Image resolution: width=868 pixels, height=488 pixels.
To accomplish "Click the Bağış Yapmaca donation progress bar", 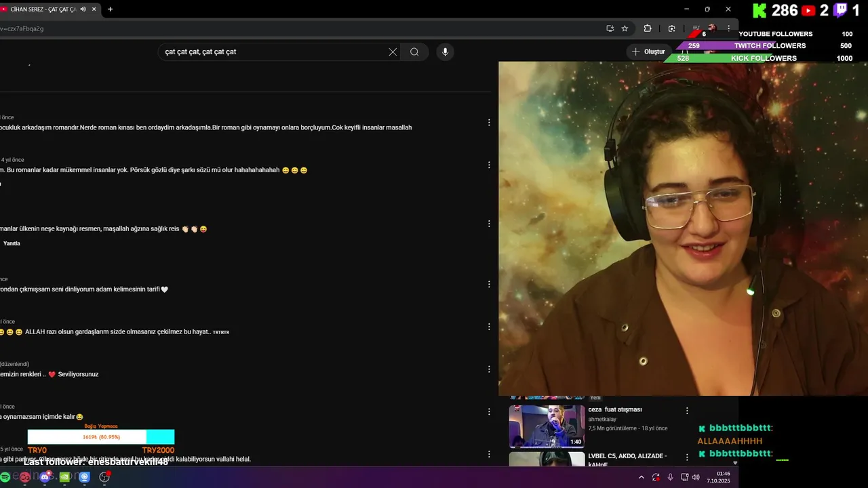I will coord(101,437).
